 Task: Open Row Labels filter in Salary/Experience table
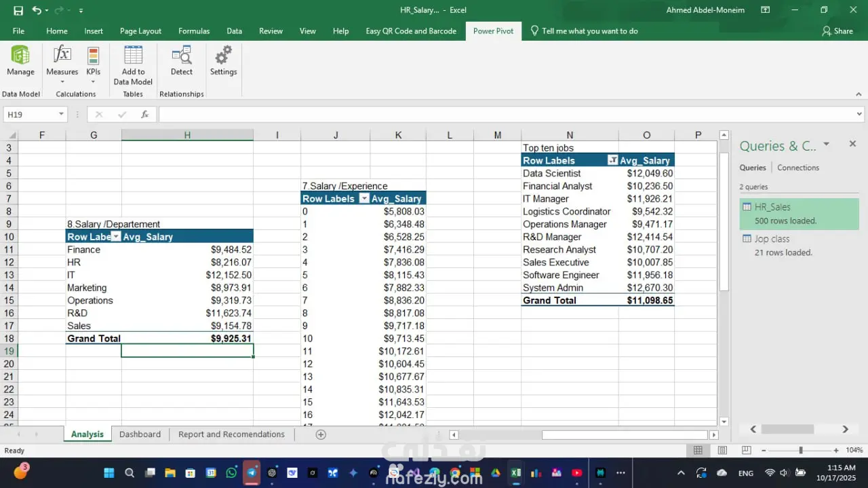(364, 199)
